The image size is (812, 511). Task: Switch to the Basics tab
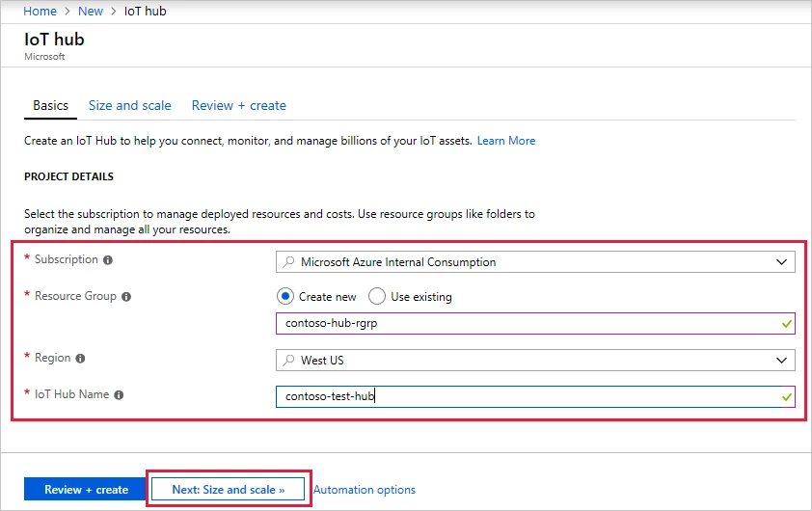click(50, 106)
